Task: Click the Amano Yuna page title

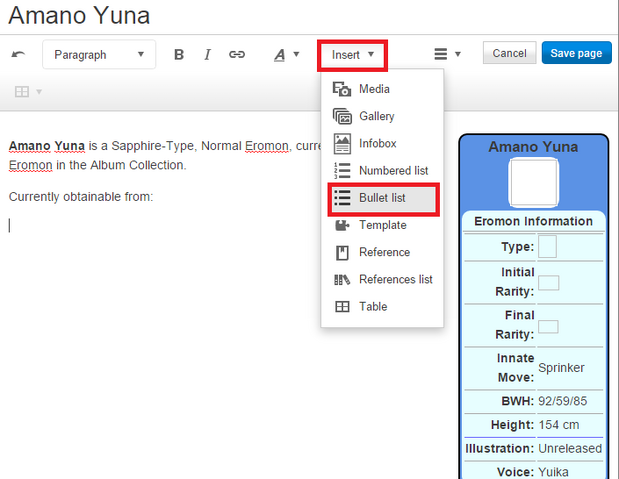Action: coord(79,16)
